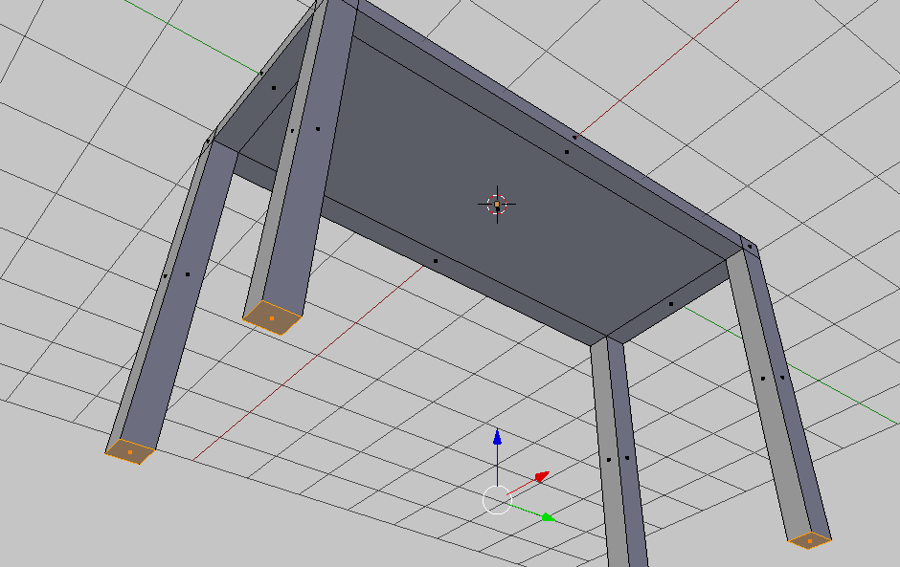Grab the red X-axis manipulator arrow
900x567 pixels.
(x=542, y=476)
